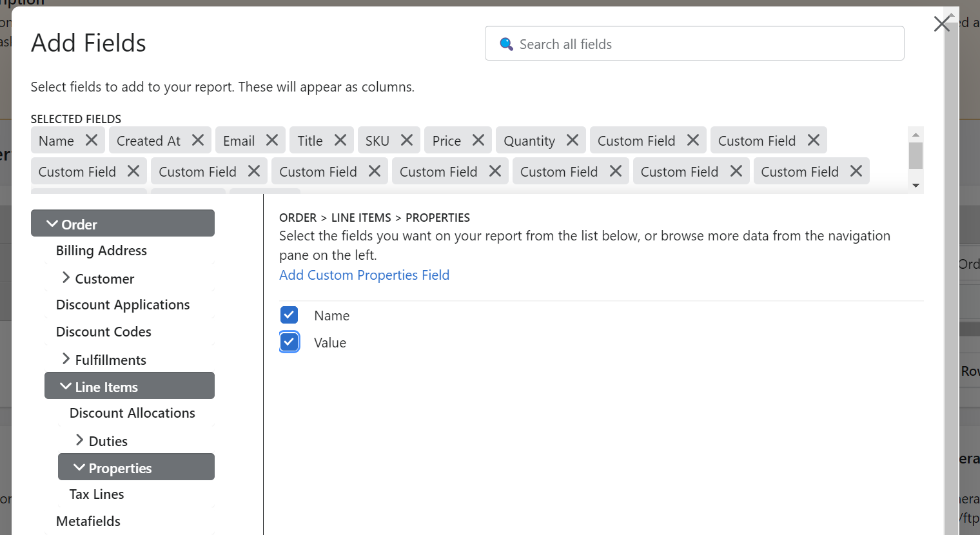The height and width of the screenshot is (535, 980).
Task: Collapse the Line Items node
Action: (66, 386)
